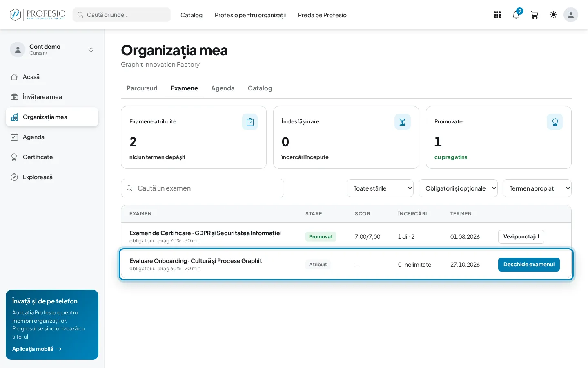Open the apps grid icon
The width and height of the screenshot is (588, 368).
497,15
